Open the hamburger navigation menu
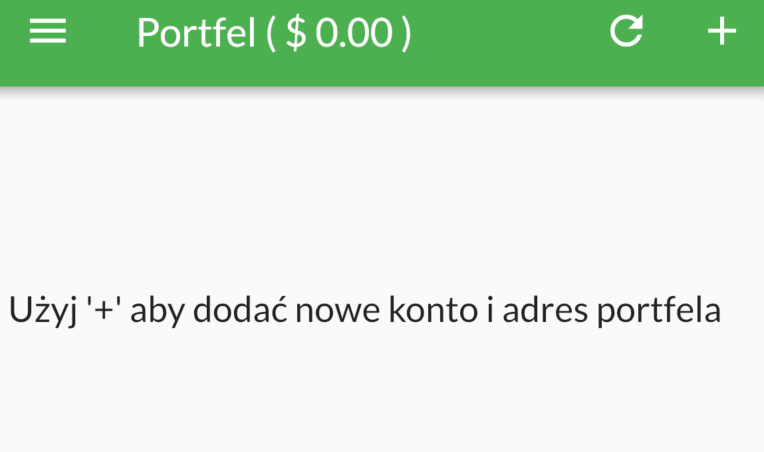This screenshot has width=764, height=452. pos(47,32)
